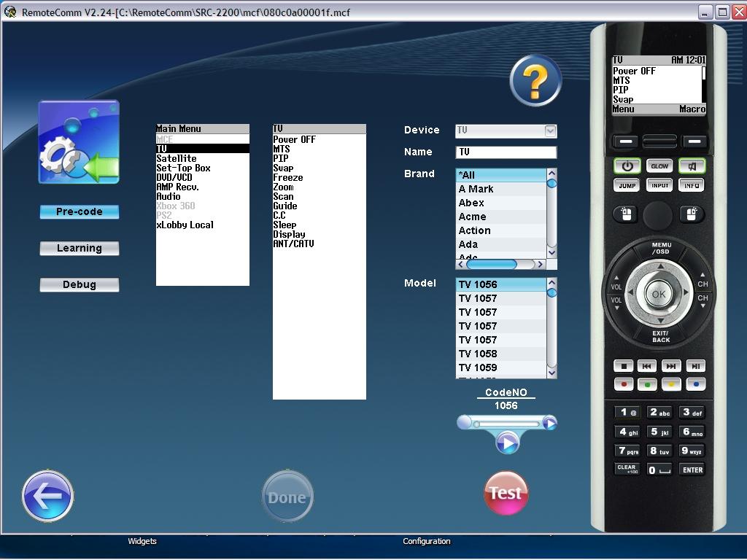Select DVD/VCD in Main Menu list
The width and height of the screenshot is (747, 560).
[x=203, y=178]
